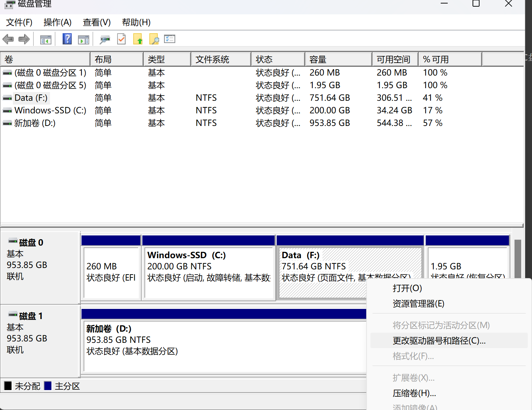Open help via blue question mark icon
The image size is (532, 410).
point(67,39)
